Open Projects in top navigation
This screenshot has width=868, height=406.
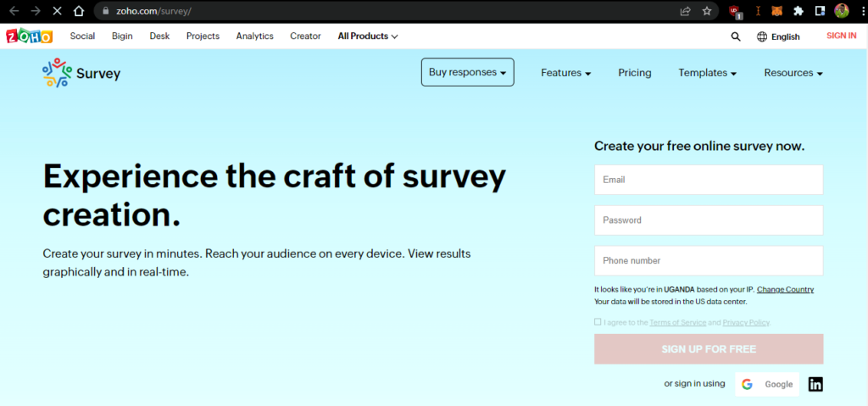pos(203,36)
